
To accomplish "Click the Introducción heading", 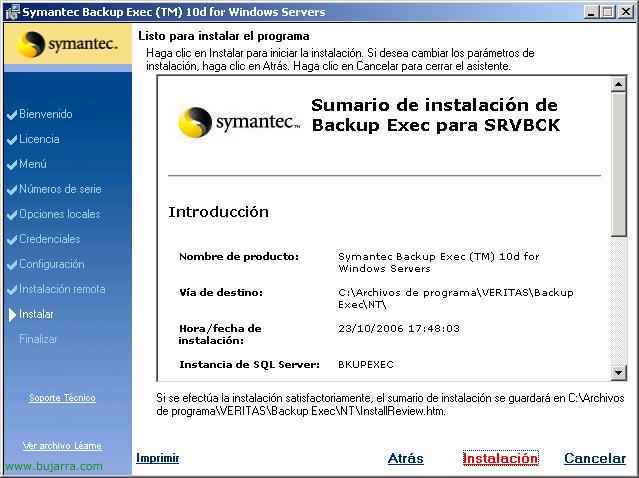I will [x=218, y=212].
